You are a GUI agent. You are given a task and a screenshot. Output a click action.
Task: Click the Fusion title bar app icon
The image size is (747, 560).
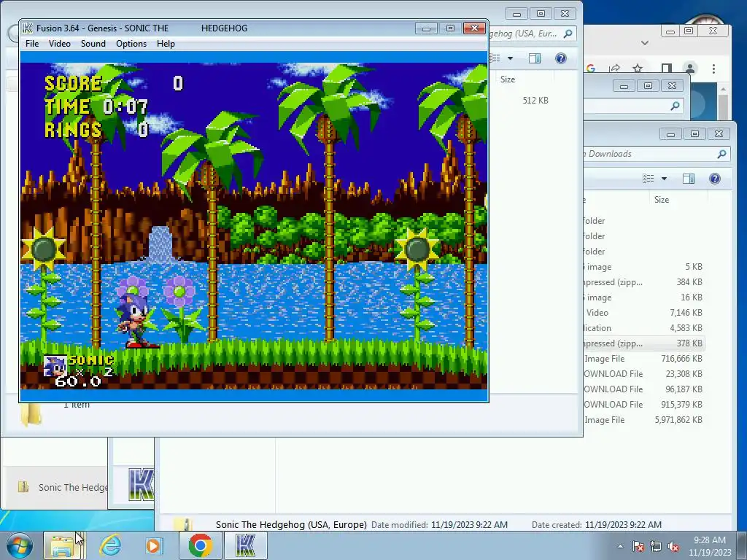pyautogui.click(x=28, y=28)
